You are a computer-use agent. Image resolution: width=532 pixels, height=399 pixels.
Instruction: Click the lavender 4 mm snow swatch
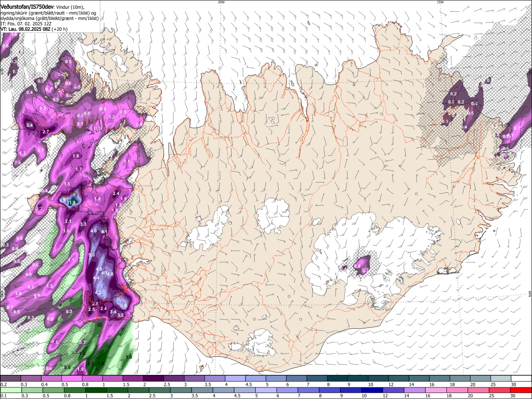click(235, 379)
